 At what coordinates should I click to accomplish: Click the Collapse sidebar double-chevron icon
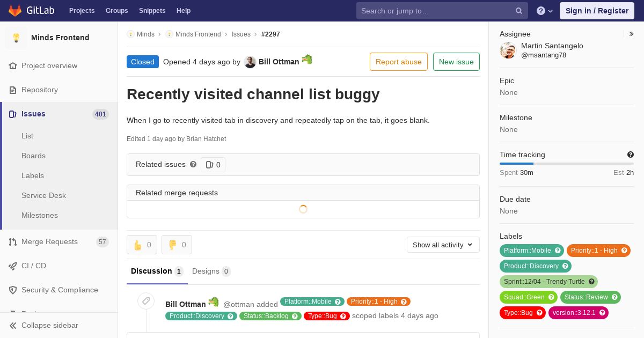(x=13, y=326)
